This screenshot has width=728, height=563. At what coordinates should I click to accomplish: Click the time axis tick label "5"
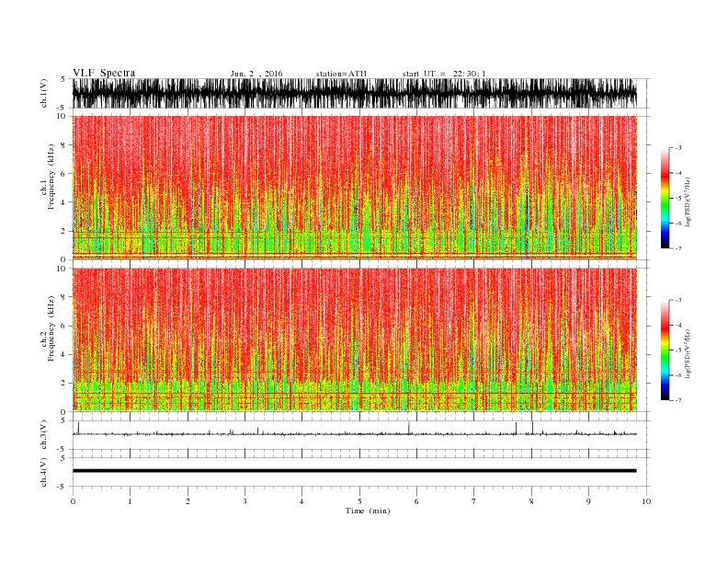pos(359,501)
